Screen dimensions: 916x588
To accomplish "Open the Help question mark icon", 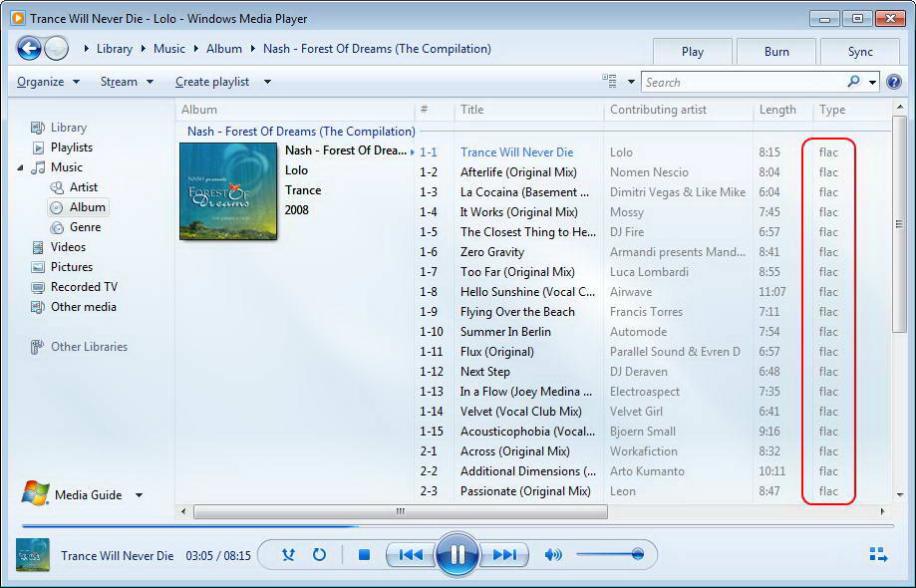I will pyautogui.click(x=894, y=82).
